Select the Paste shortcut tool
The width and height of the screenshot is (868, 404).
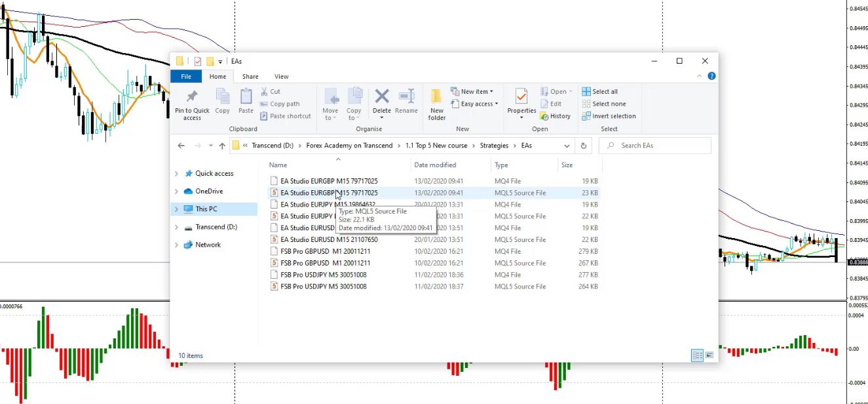[x=286, y=115]
